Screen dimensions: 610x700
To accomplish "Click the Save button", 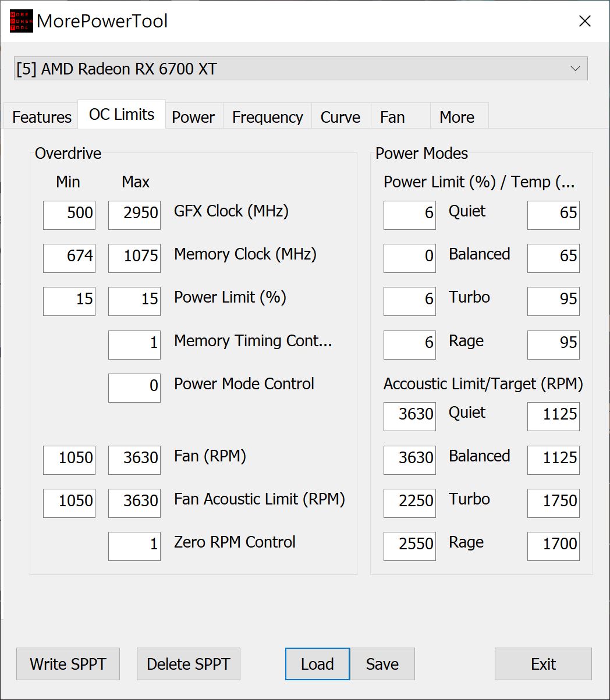I will pos(382,664).
